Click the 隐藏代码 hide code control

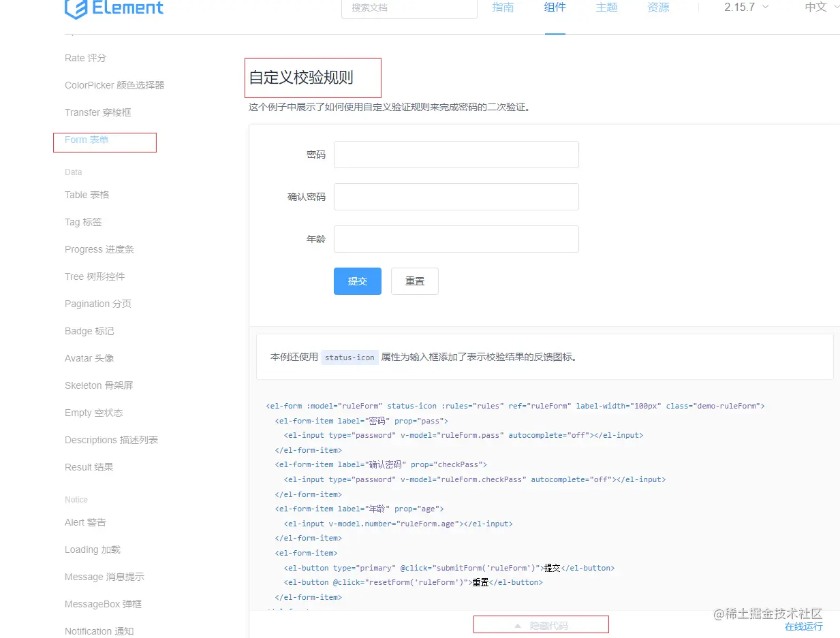click(541, 625)
